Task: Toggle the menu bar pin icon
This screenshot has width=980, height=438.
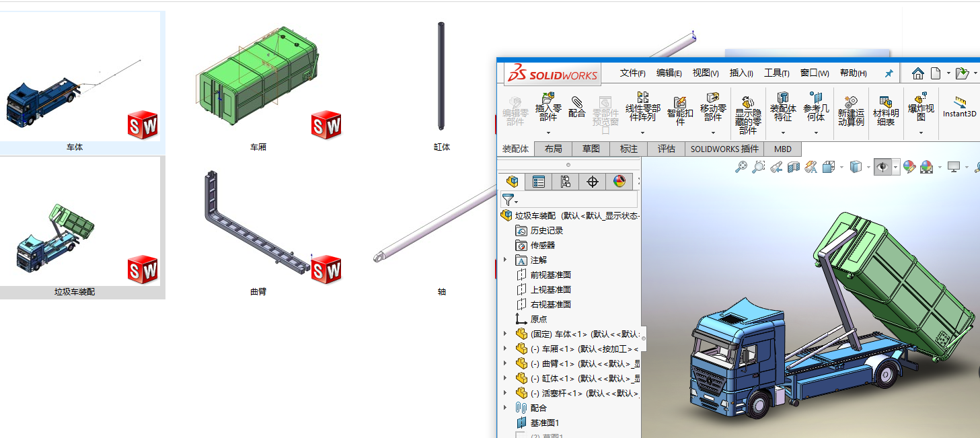Action: click(889, 73)
